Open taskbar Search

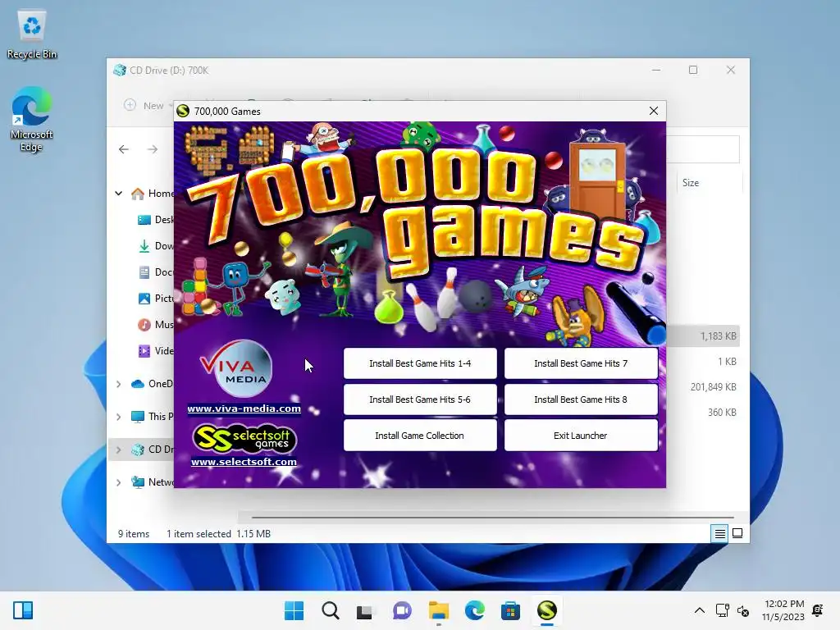pyautogui.click(x=330, y=610)
